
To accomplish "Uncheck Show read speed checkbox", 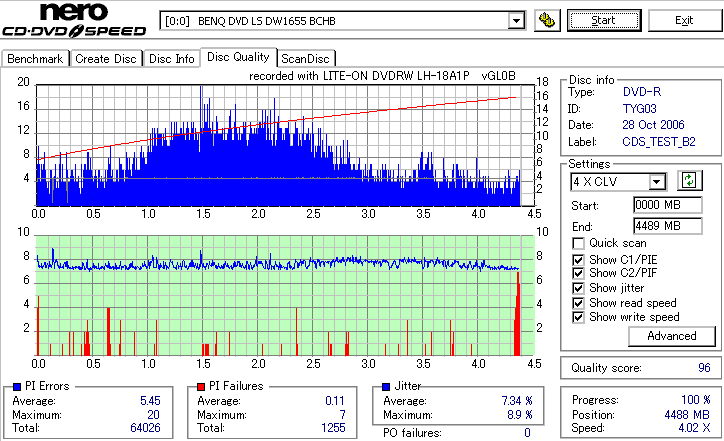I will click(x=578, y=303).
